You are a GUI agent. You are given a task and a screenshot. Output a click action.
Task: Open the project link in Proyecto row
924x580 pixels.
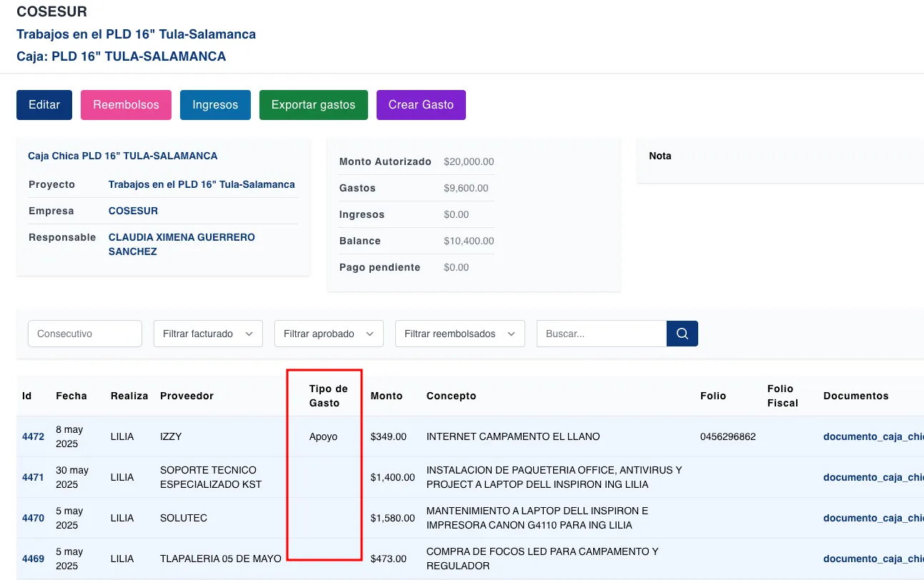point(202,184)
